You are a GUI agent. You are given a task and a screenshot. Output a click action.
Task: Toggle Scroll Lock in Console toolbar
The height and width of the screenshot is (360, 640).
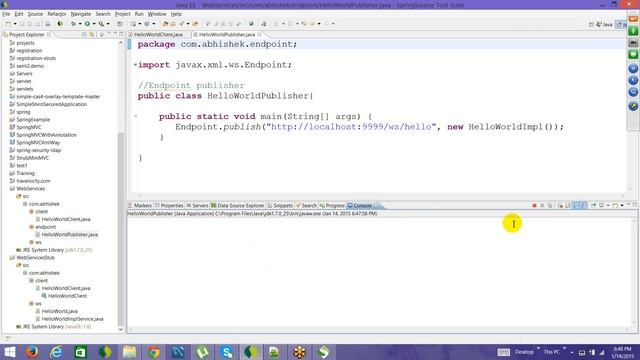[568, 205]
